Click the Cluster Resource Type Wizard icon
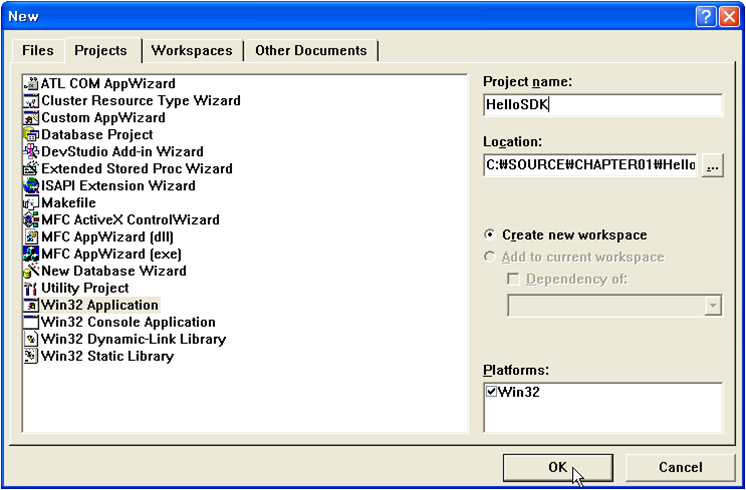This screenshot has width=746, height=490. click(31, 101)
